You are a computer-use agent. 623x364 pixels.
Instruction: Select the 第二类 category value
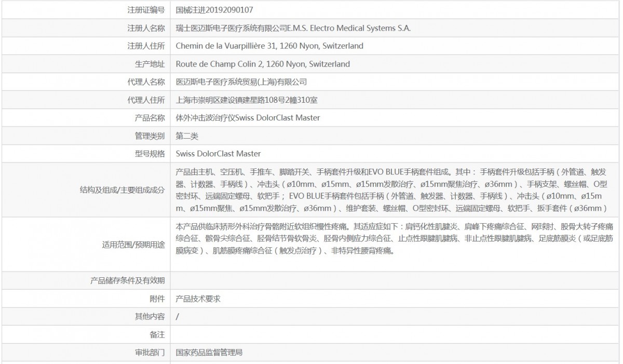point(187,136)
